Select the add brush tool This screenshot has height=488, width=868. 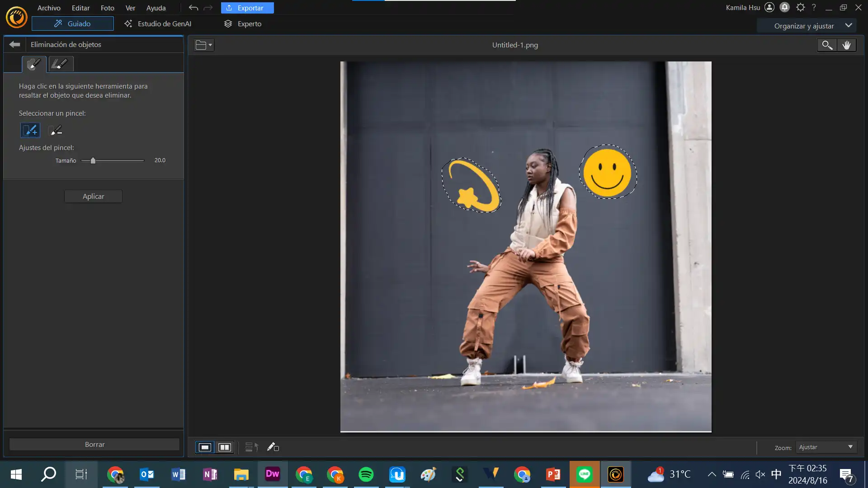click(x=30, y=131)
